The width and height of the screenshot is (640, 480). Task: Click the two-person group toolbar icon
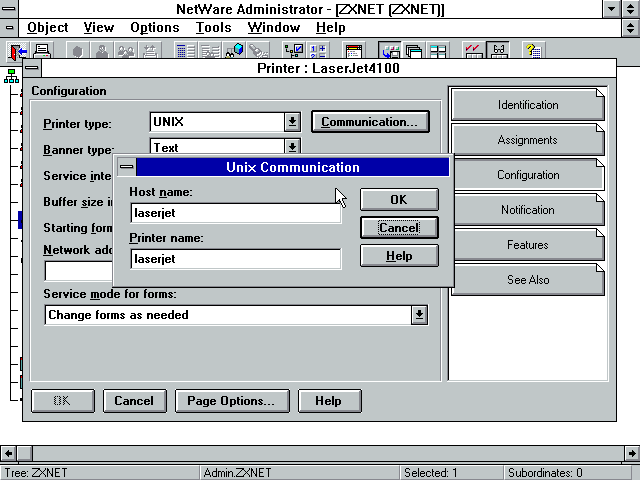[126, 51]
